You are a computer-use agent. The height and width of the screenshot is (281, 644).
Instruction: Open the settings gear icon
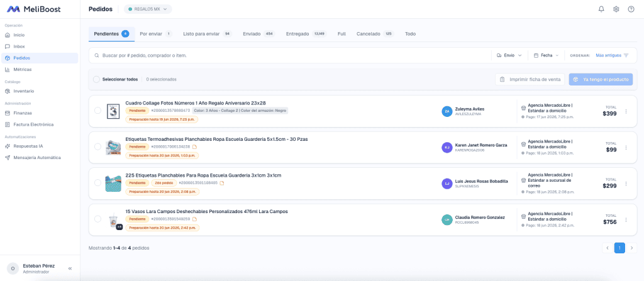click(616, 9)
